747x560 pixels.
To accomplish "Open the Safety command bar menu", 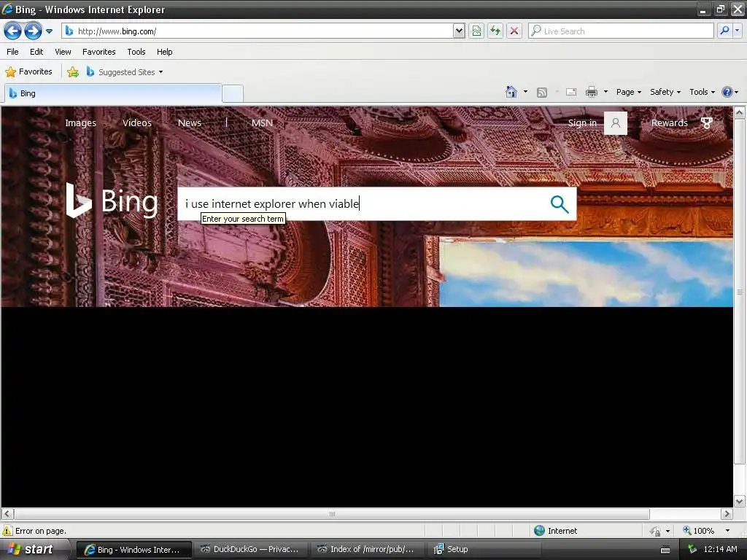I will tap(665, 92).
